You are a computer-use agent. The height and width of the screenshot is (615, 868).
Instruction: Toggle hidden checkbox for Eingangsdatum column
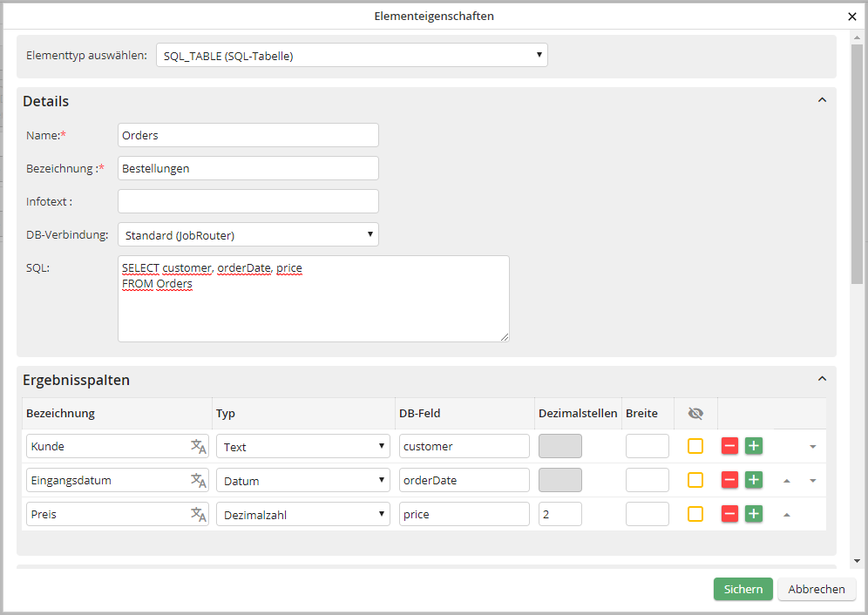[x=695, y=480]
